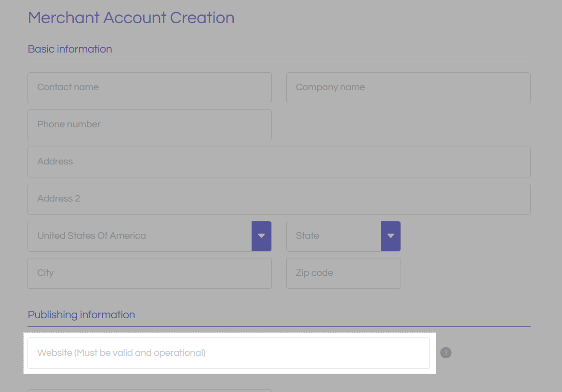Focus the Contact name input
The width and height of the screenshot is (562, 392).
coord(149,87)
